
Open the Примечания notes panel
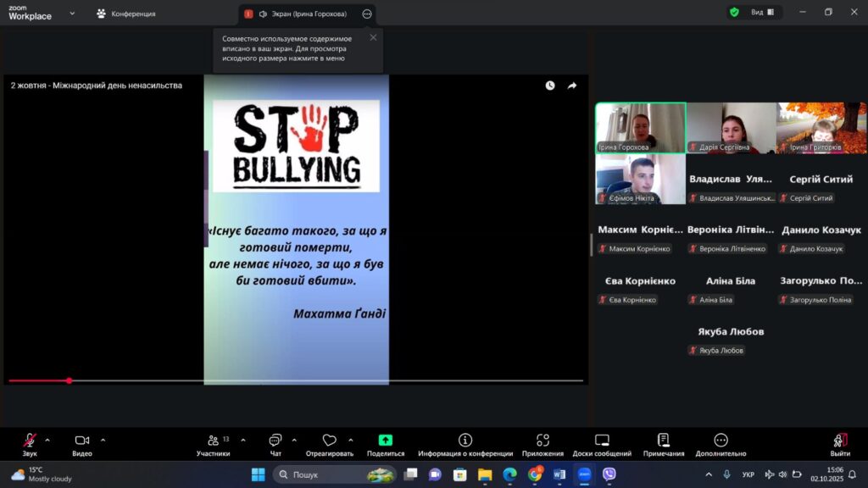(x=663, y=441)
